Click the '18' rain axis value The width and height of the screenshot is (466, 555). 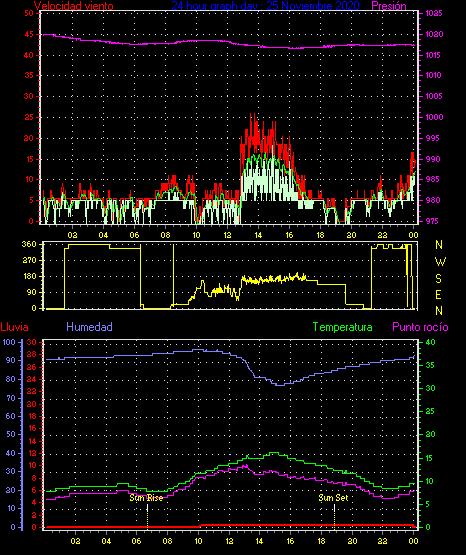pos(32,416)
